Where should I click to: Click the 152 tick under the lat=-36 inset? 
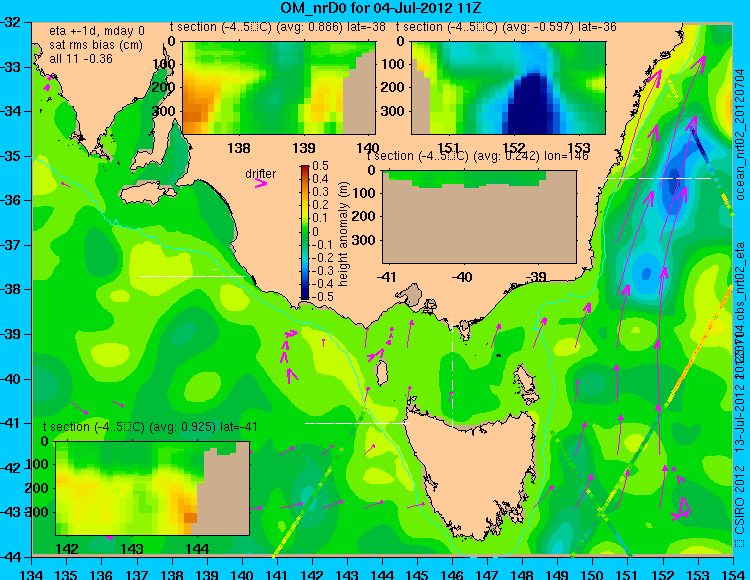tap(513, 148)
